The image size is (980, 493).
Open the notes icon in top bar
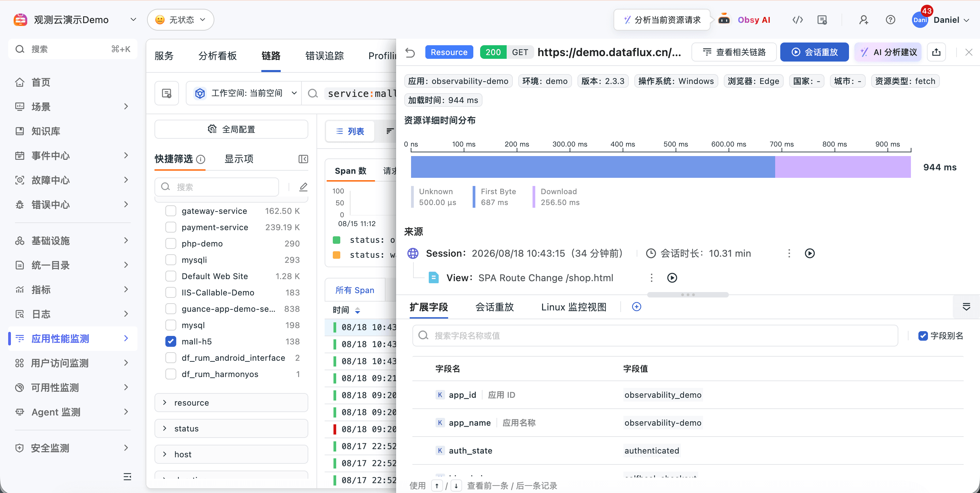tap(822, 20)
